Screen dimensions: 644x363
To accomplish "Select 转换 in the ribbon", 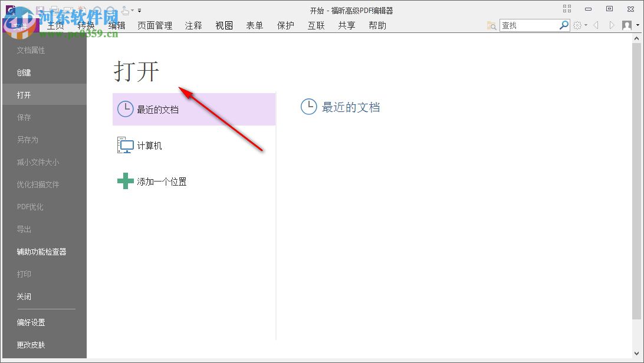I will coord(86,25).
